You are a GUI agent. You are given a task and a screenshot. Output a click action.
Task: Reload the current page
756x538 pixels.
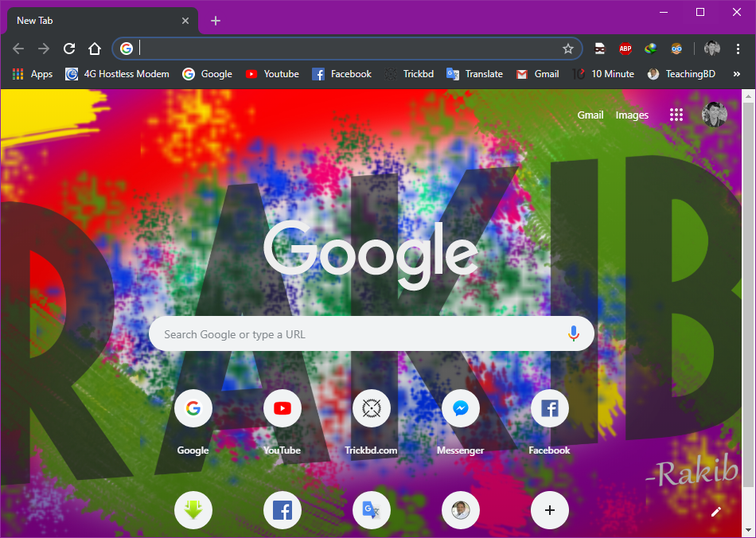tap(69, 49)
